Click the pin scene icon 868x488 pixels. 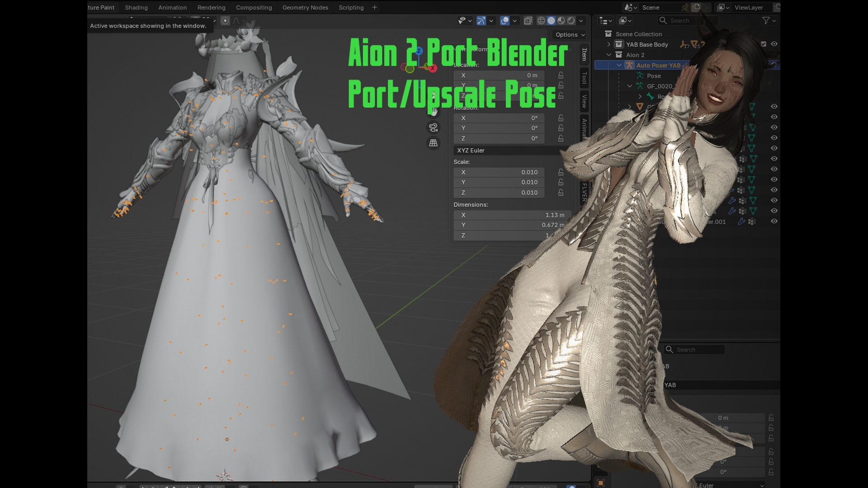pyautogui.click(x=685, y=8)
